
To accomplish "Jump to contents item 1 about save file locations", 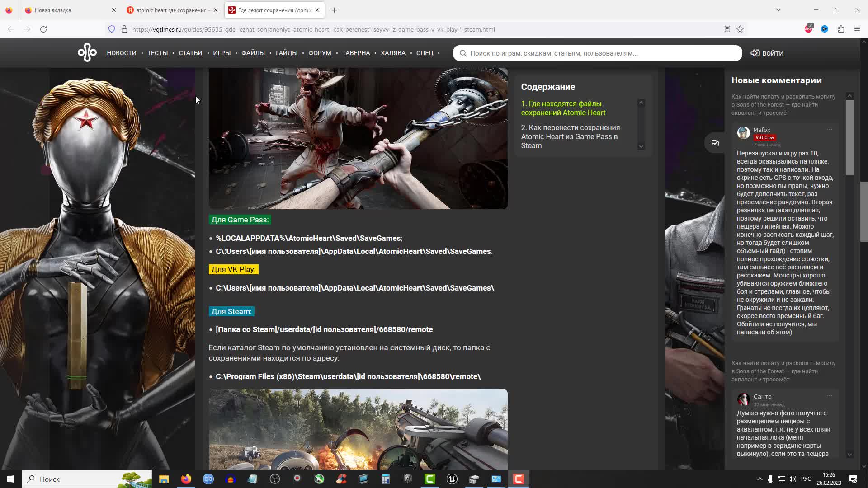I will click(563, 108).
